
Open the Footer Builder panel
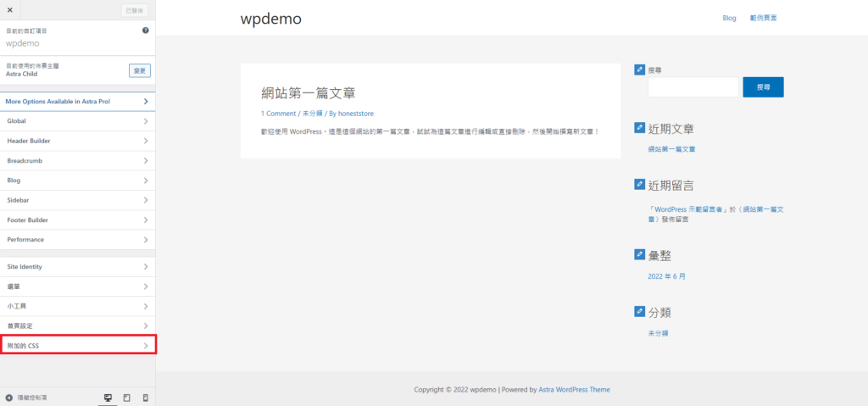[x=77, y=220]
